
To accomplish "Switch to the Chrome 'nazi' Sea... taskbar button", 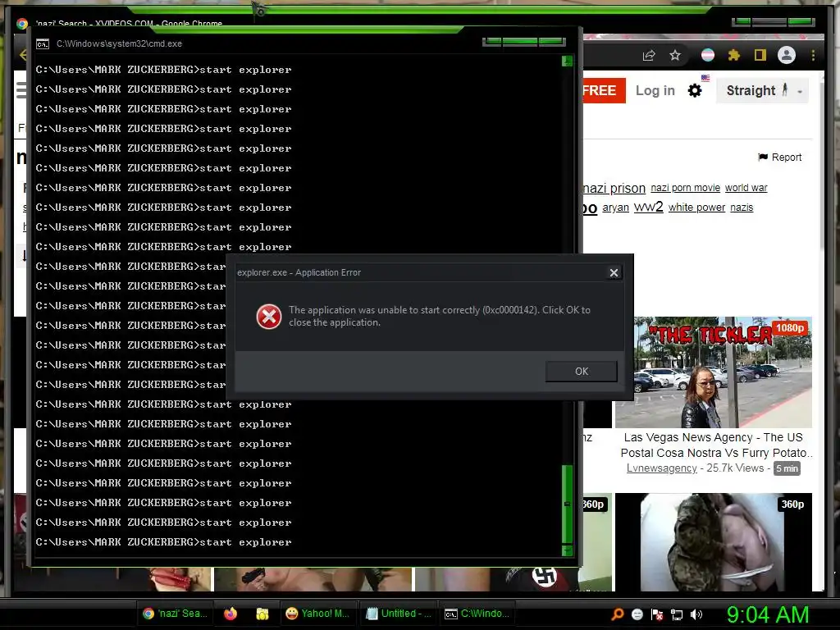I will tap(176, 614).
